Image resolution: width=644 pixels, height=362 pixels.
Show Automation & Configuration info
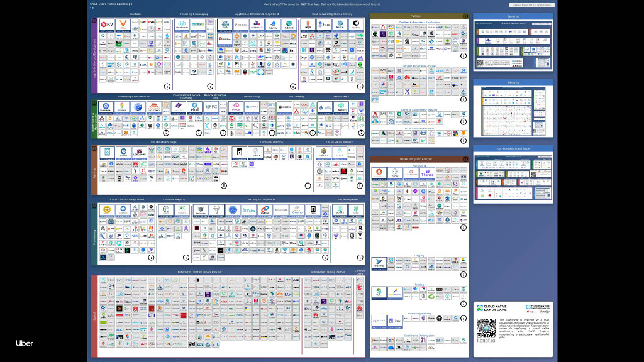(x=151, y=257)
